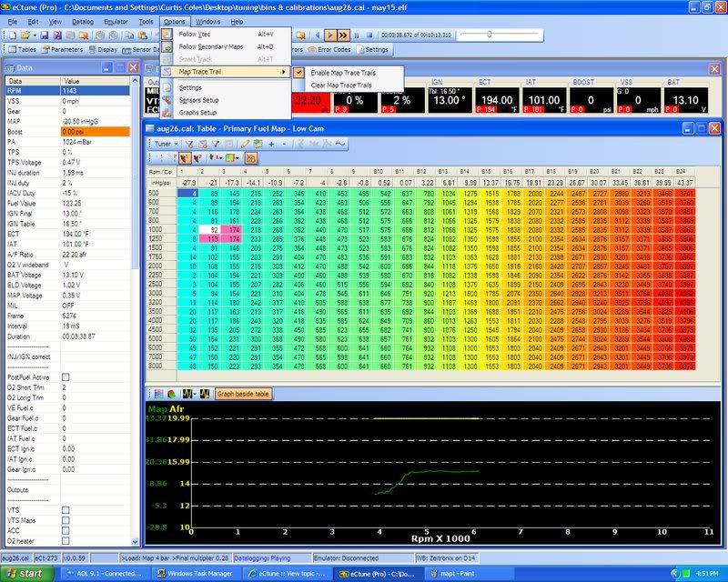Click the Paste icon in main toolbar

click(143, 35)
